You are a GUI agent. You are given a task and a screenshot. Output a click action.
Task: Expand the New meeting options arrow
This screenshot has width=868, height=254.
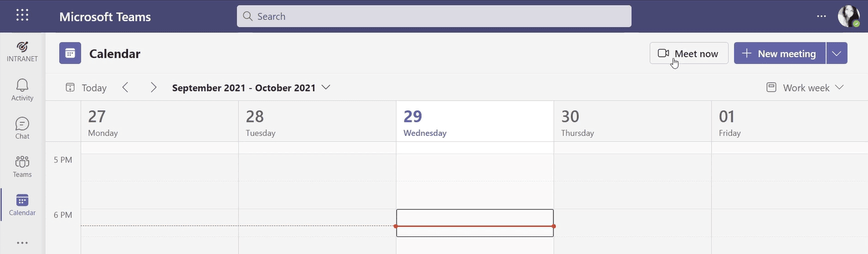[837, 53]
